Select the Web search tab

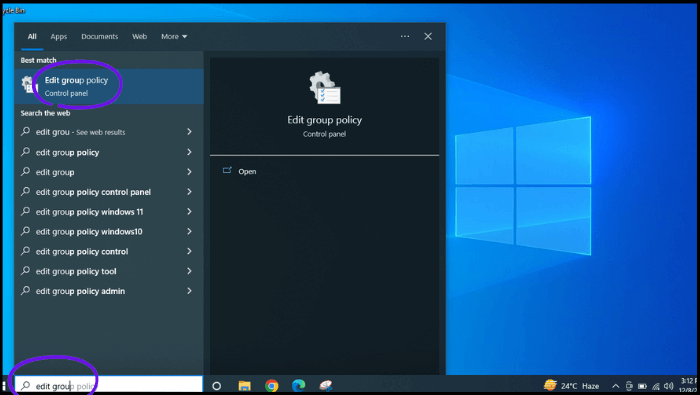(x=139, y=37)
